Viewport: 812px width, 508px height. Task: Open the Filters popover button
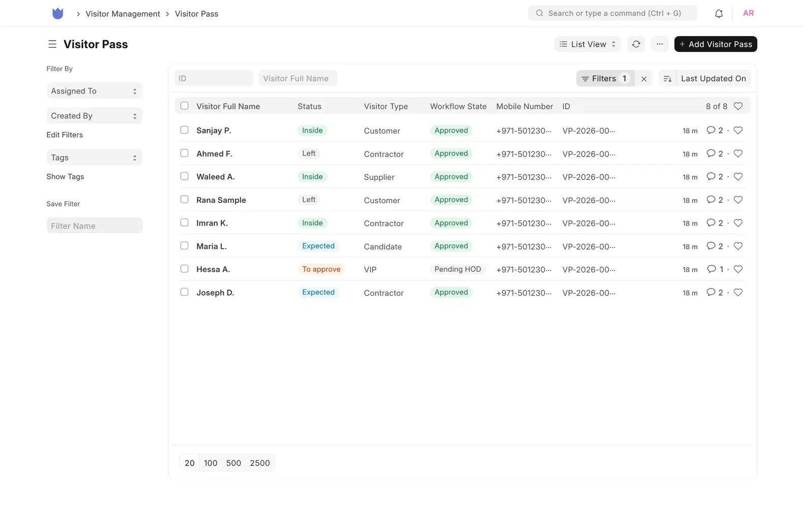605,79
